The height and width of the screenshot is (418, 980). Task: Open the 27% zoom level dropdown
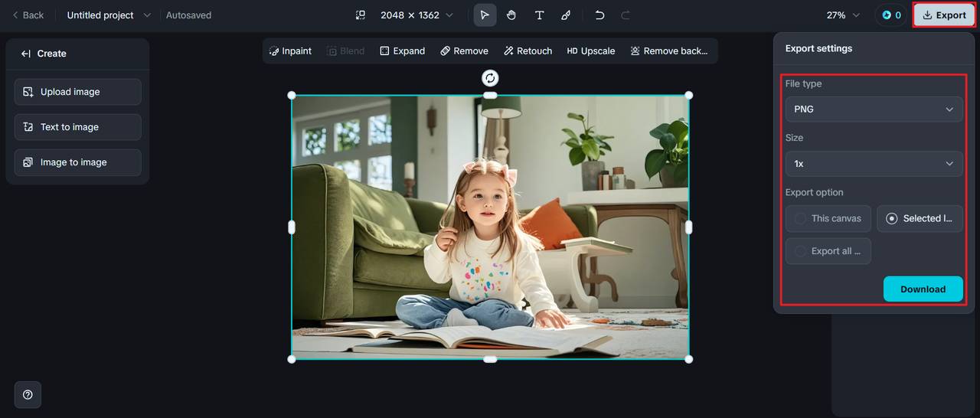[843, 15]
